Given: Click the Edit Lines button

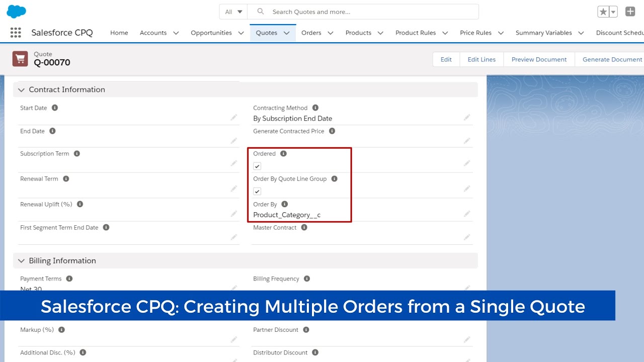Looking at the screenshot, I should (x=481, y=59).
